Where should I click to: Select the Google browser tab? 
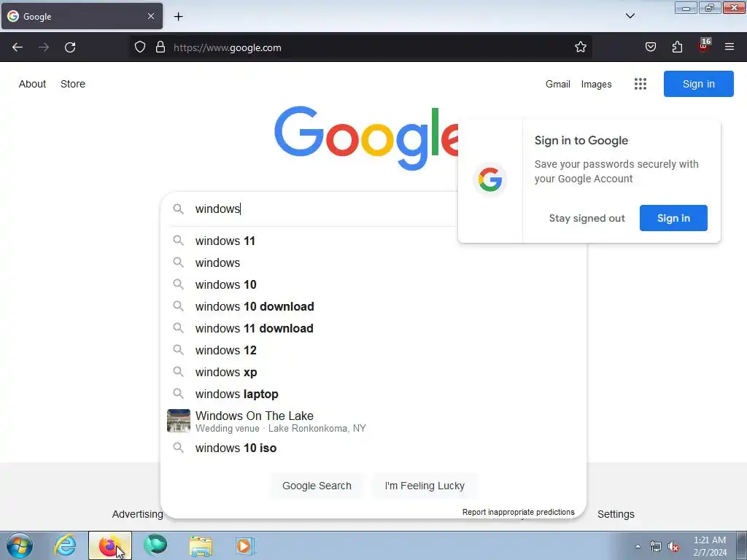[82, 16]
